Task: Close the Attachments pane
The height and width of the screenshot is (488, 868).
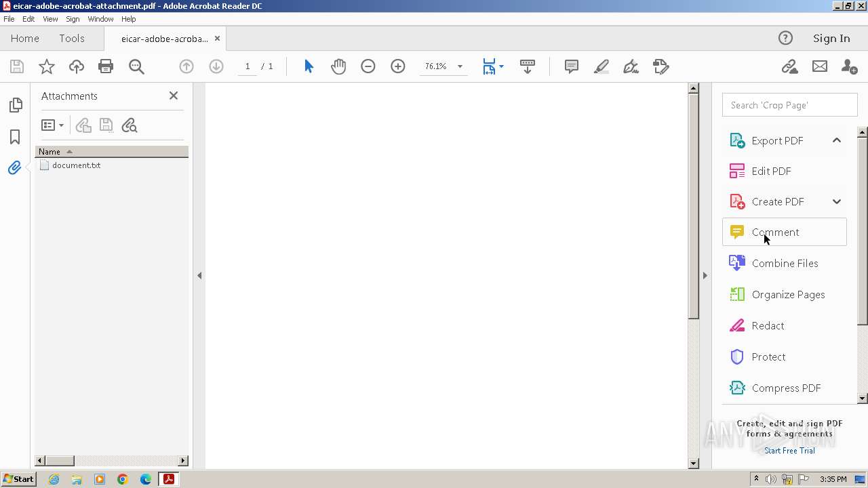Action: [174, 96]
